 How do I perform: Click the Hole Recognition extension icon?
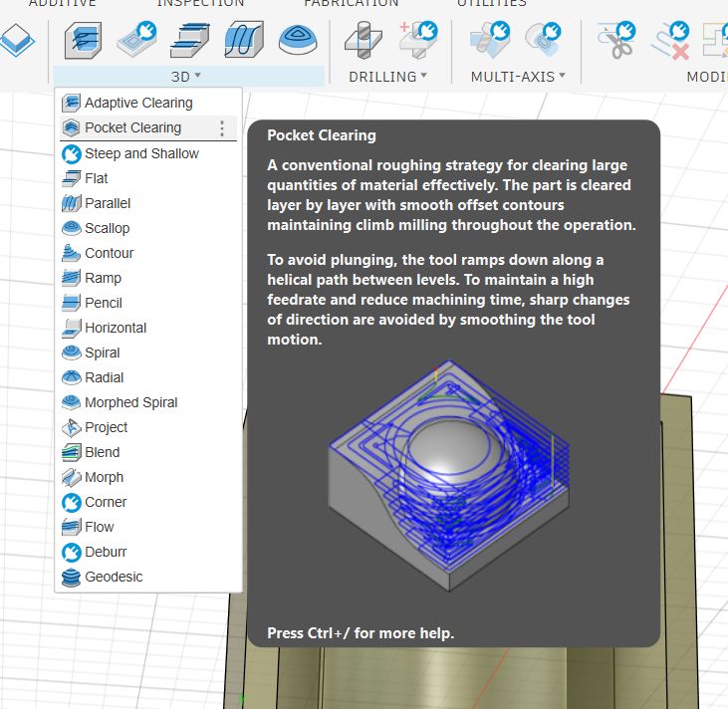tap(418, 40)
